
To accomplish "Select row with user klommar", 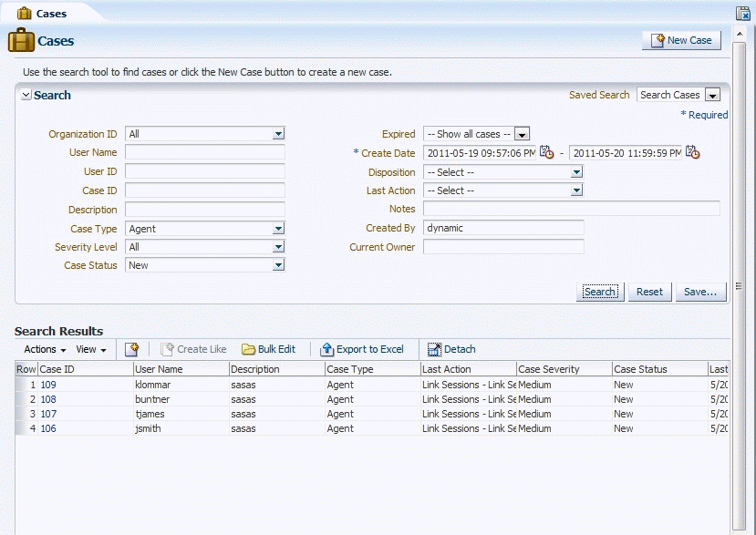I will tap(371, 385).
